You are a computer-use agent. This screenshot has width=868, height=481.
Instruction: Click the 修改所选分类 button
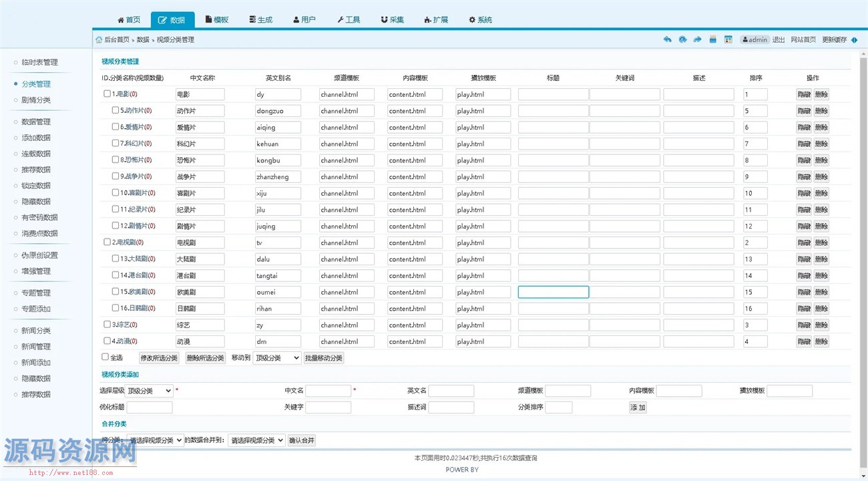159,358
